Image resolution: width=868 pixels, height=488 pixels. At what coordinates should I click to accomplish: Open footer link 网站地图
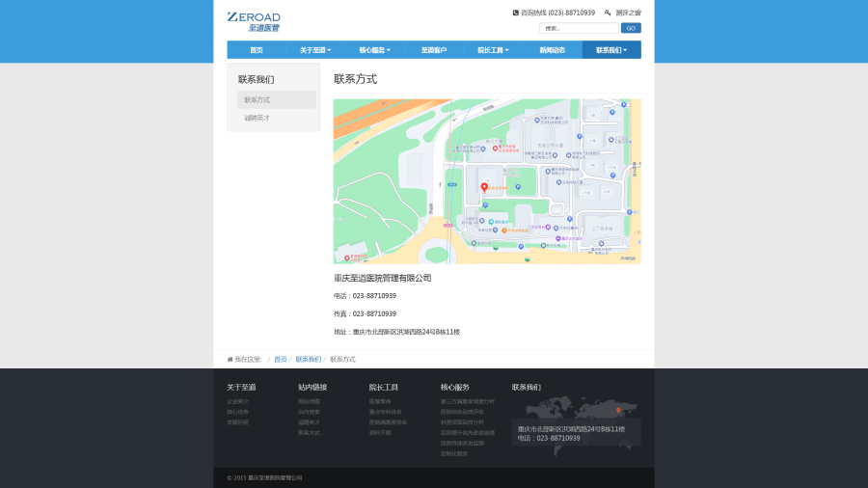pos(309,402)
